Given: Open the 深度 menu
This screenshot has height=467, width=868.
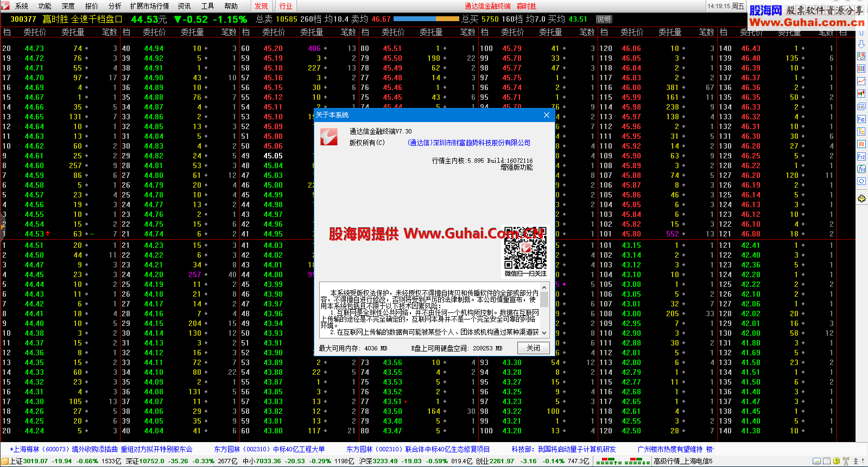Looking at the screenshot, I should (x=68, y=6).
